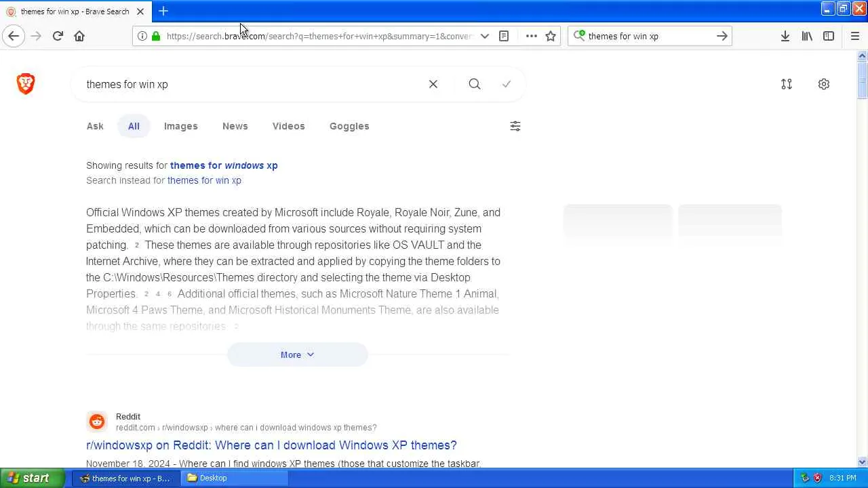Screen dimensions: 868x488
Task: Click the browser address URL field
Action: pyautogui.click(x=319, y=36)
